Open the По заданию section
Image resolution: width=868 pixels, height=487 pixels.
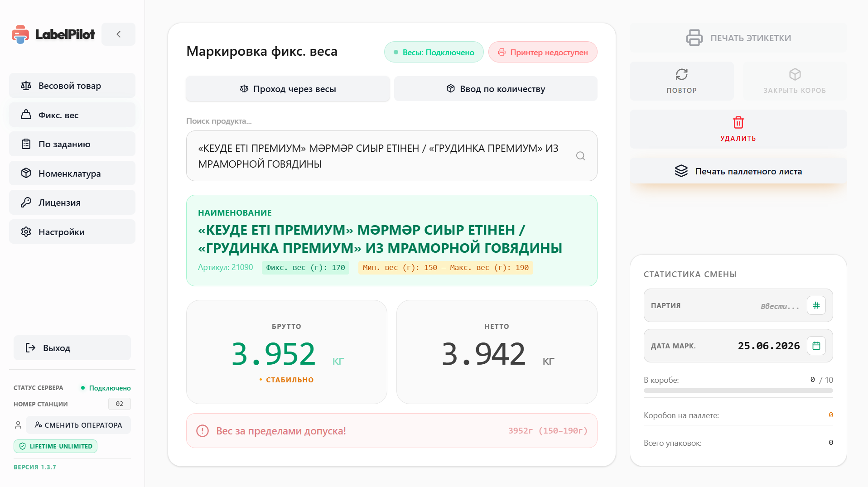coord(72,144)
